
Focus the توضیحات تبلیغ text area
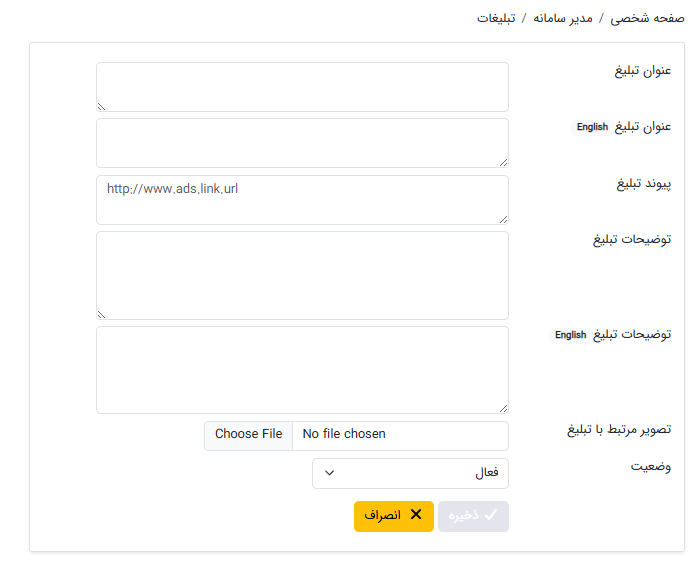pos(302,275)
